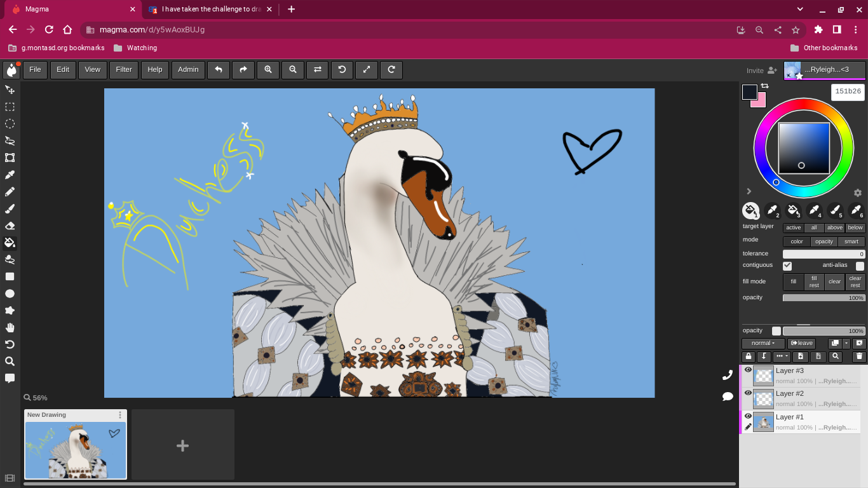
Task: Choose the clear rest mode button
Action: coord(855,281)
